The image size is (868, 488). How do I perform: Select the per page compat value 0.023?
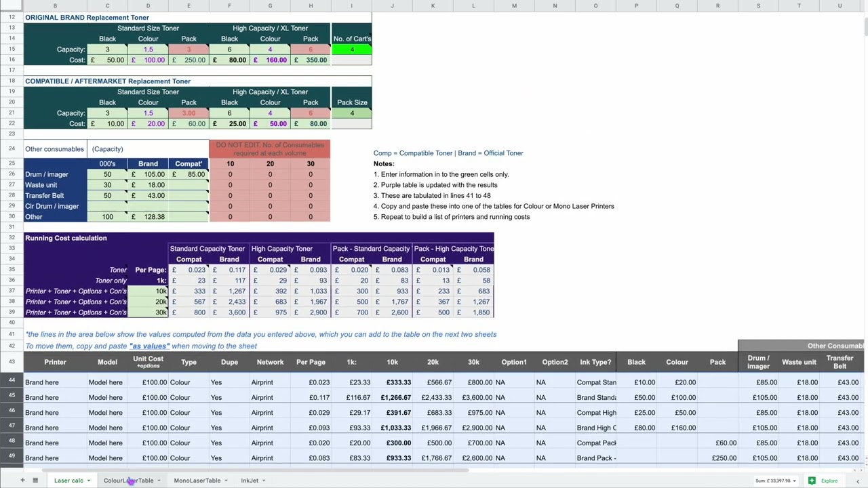189,270
